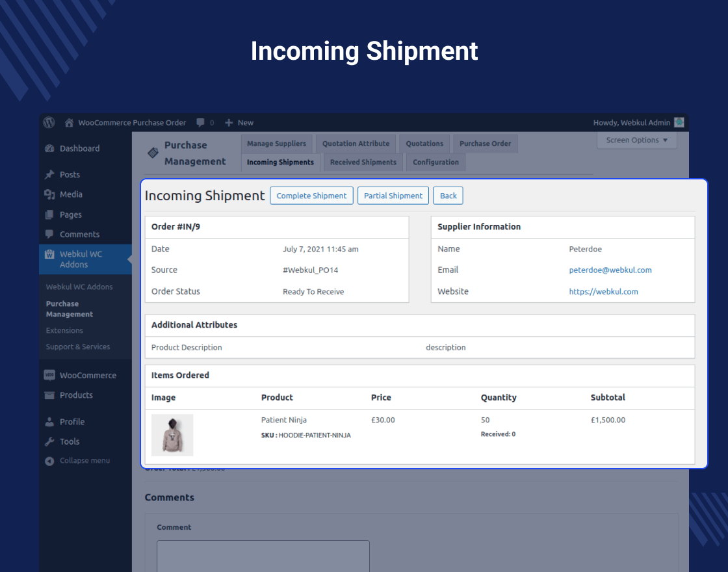Click the Media library icon

pos(51,194)
